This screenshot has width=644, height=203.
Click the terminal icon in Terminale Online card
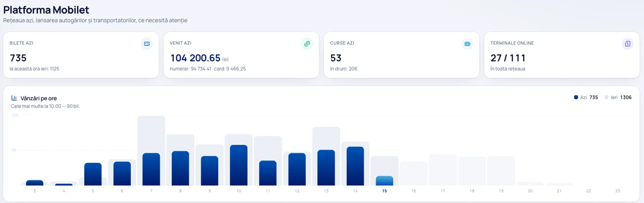coord(628,44)
